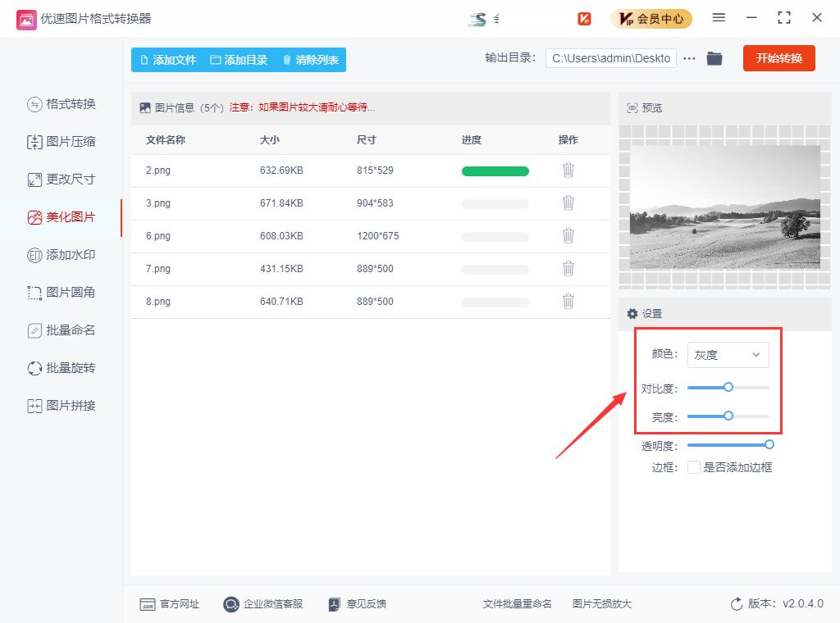Open the 颜色 color dropdown showing 灰度
The image size is (840, 623).
click(728, 355)
